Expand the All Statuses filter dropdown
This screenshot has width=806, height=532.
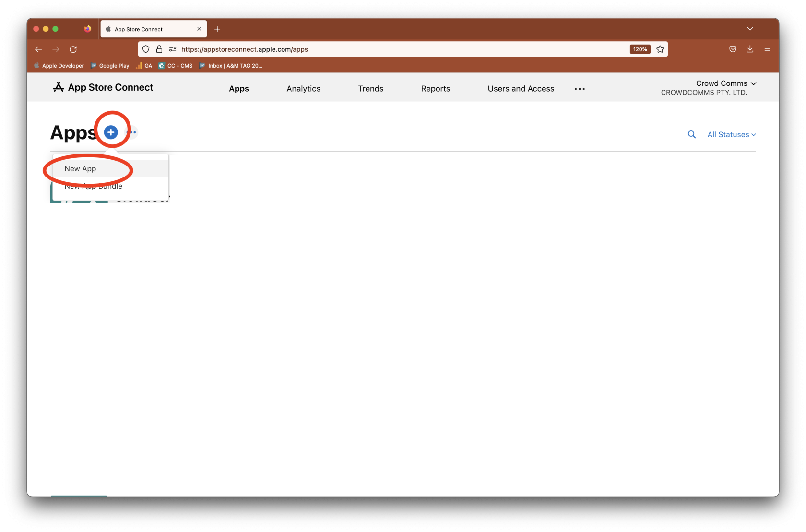pos(731,135)
